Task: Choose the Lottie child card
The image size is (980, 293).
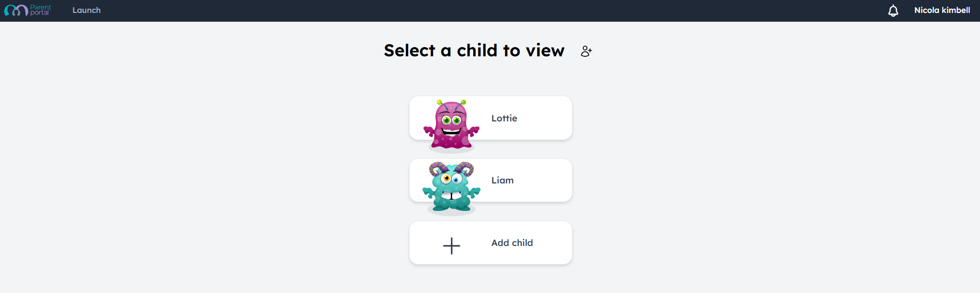Action: (x=491, y=118)
